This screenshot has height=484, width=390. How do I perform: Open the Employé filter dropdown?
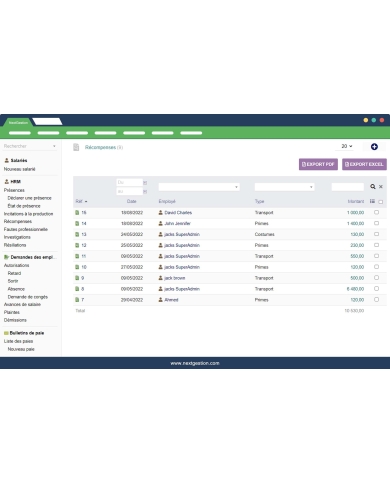199,187
